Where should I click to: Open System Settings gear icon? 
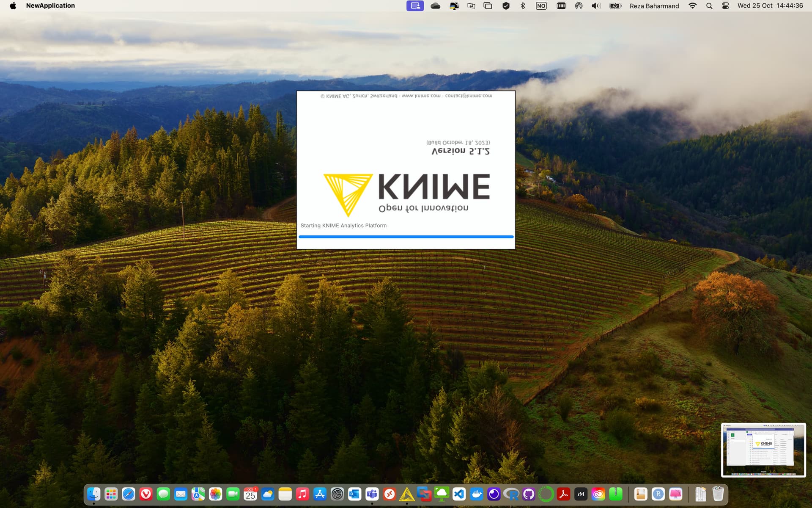pos(337,494)
